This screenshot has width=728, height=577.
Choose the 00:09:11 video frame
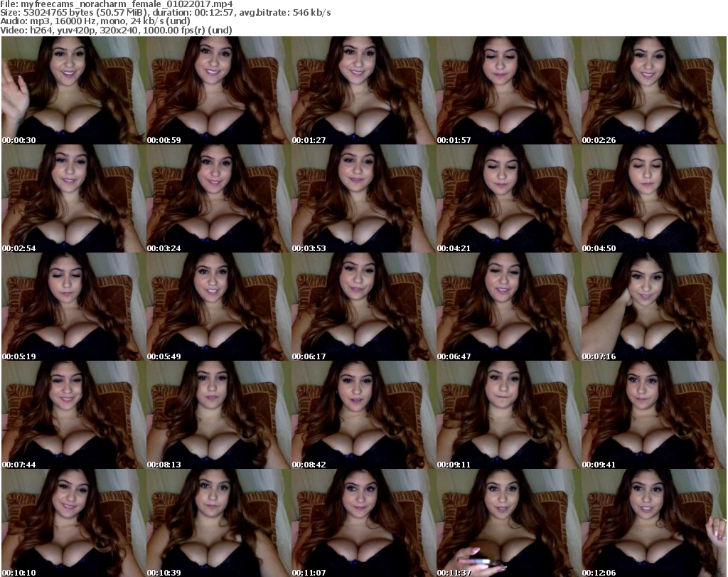click(508, 415)
